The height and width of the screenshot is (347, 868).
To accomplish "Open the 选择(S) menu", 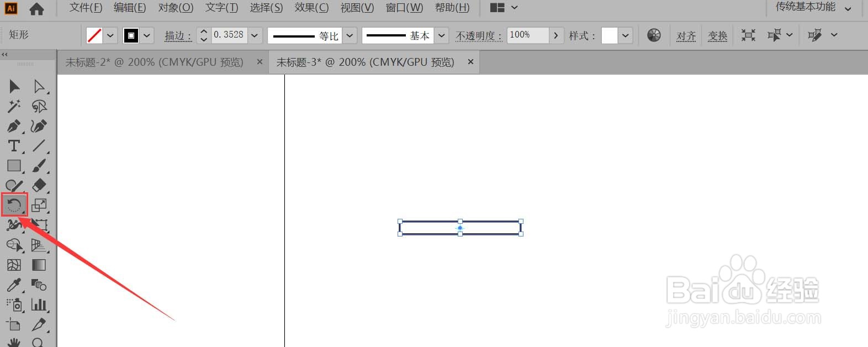I will click(x=266, y=8).
